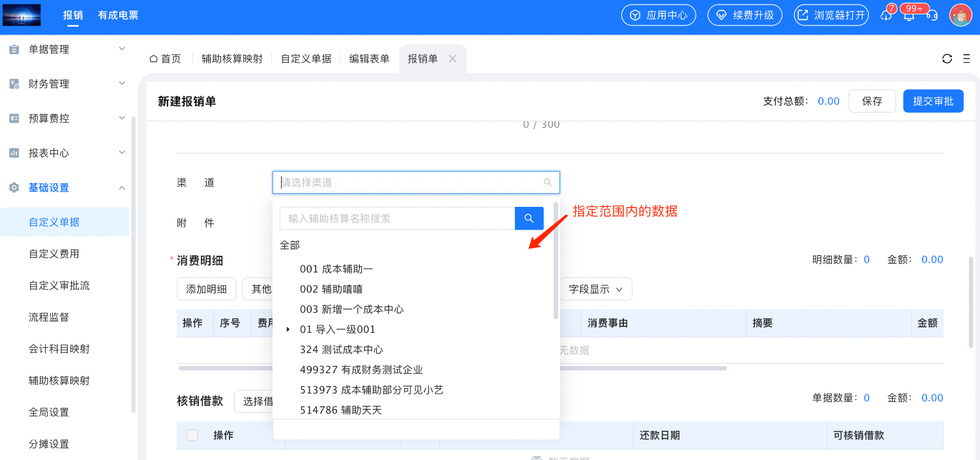Toggle the select-all checkbox in 核销借款 table

[192, 435]
